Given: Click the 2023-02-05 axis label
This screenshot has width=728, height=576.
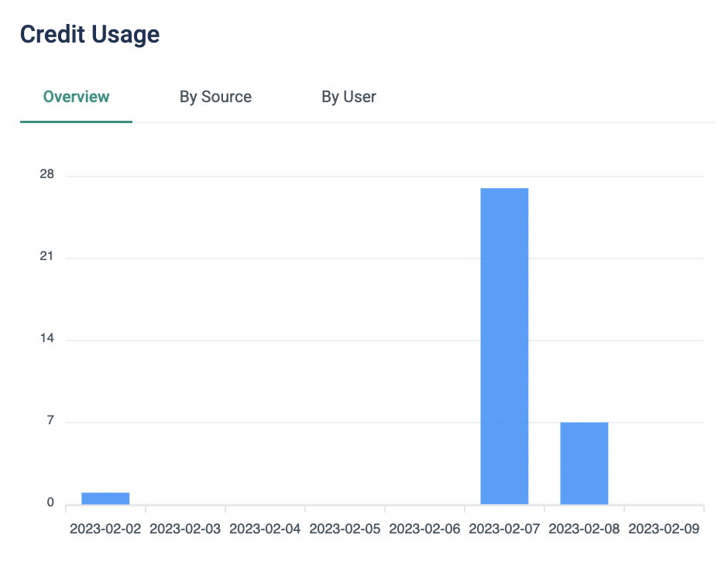Looking at the screenshot, I should pyautogui.click(x=345, y=529).
